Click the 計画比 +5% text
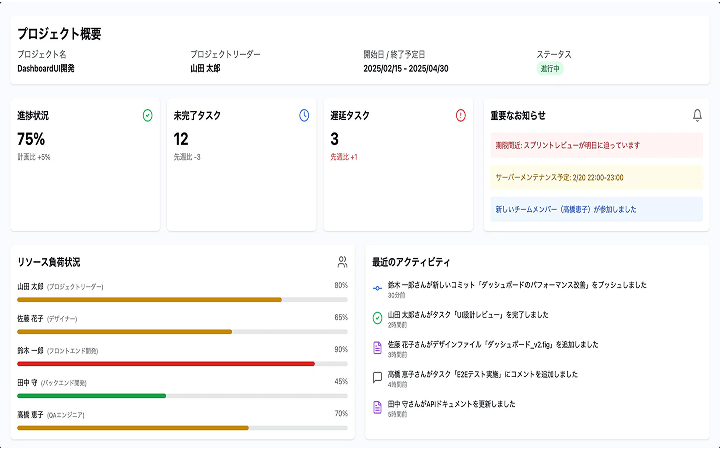Viewport: 720px width, 450px height. 34,157
